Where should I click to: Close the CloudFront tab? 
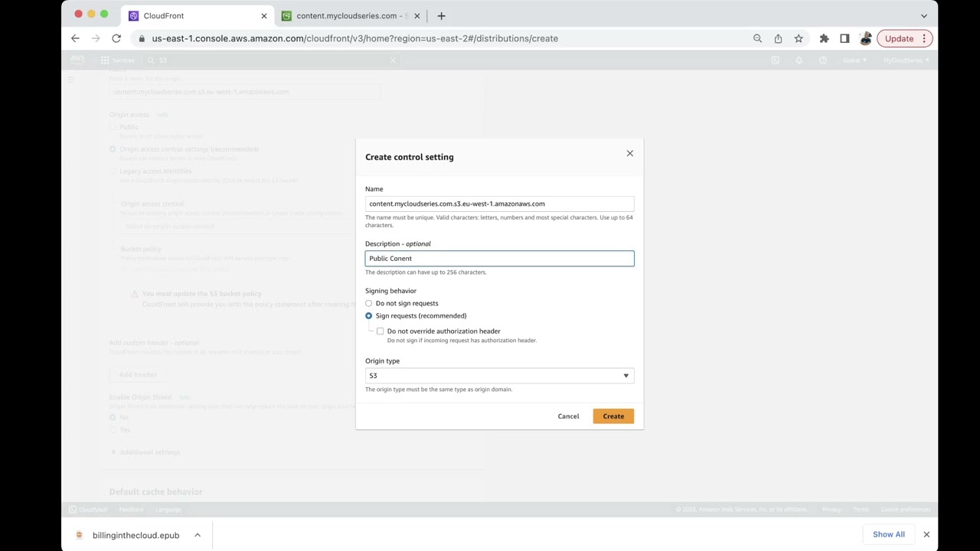pos(264,15)
